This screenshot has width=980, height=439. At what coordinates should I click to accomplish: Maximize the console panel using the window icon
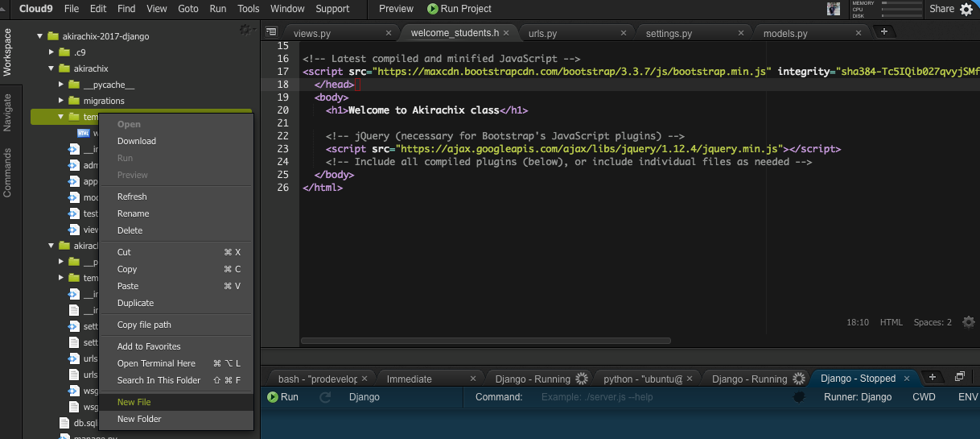(959, 377)
